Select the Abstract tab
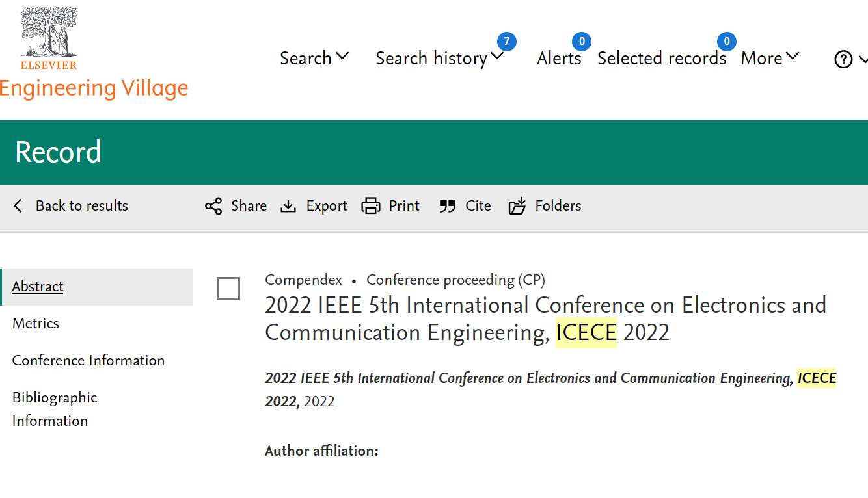 pos(96,287)
